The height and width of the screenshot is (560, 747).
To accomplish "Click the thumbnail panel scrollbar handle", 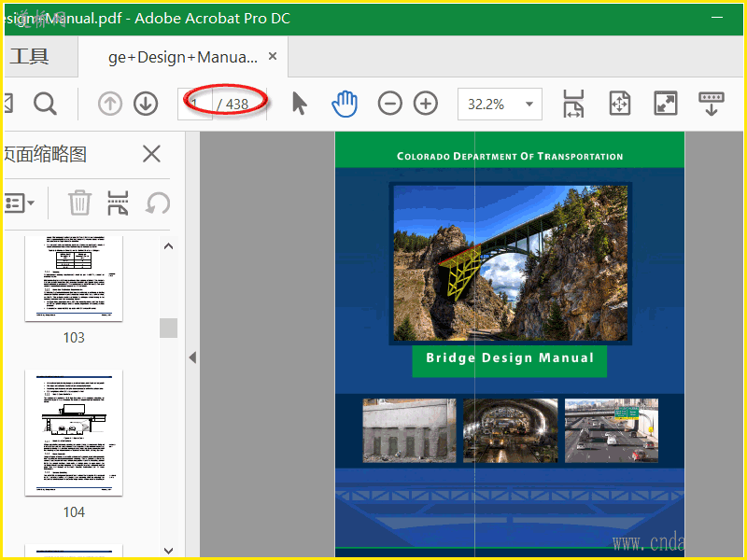I will 169,329.
